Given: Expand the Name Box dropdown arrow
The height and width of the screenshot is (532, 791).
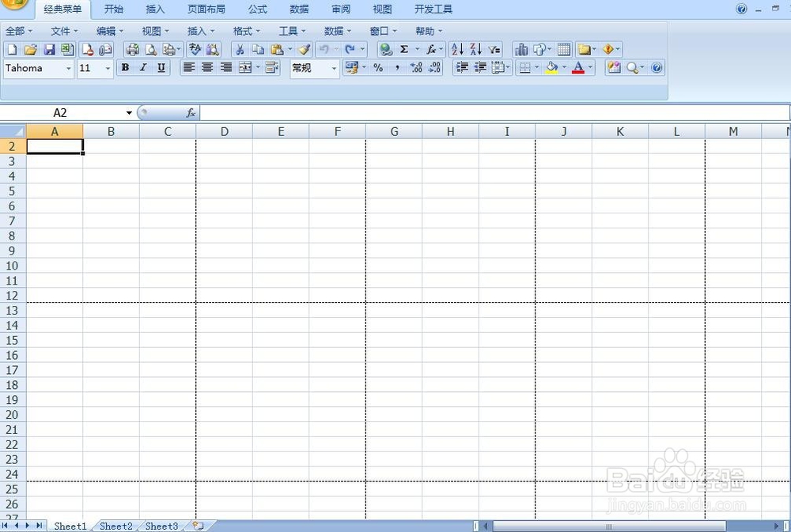Looking at the screenshot, I should click(129, 113).
